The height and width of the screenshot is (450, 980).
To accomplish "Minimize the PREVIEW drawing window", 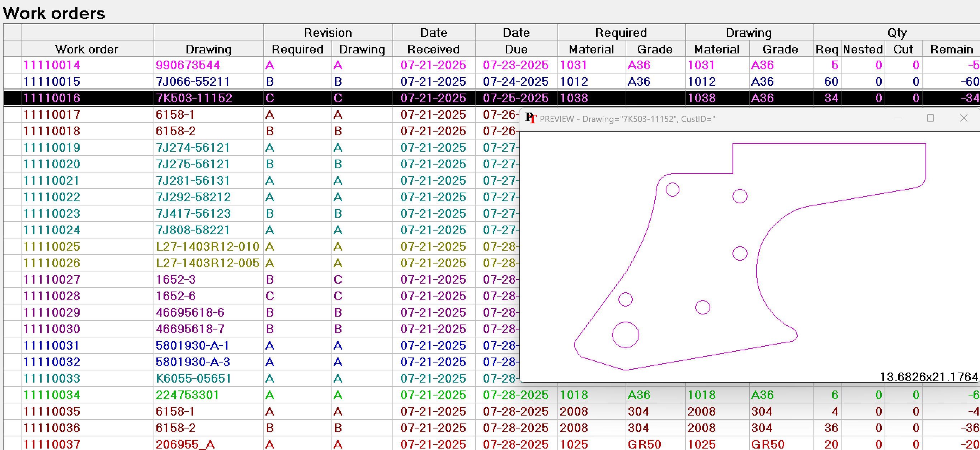I will pyautogui.click(x=898, y=118).
